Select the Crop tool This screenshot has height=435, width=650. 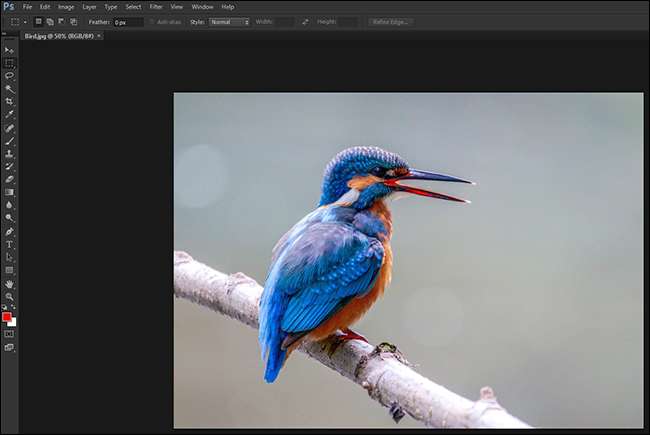pos(10,101)
